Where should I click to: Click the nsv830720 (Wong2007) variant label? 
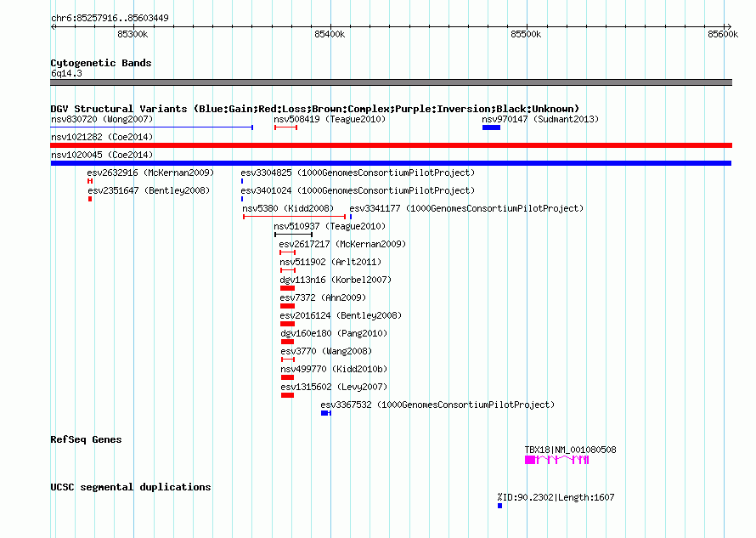tap(102, 119)
